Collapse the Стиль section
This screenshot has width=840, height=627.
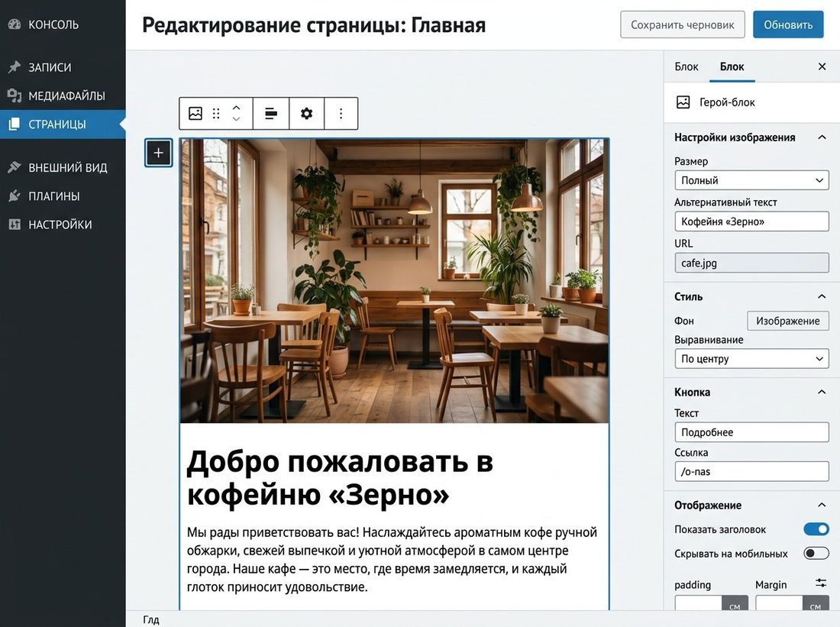(822, 296)
